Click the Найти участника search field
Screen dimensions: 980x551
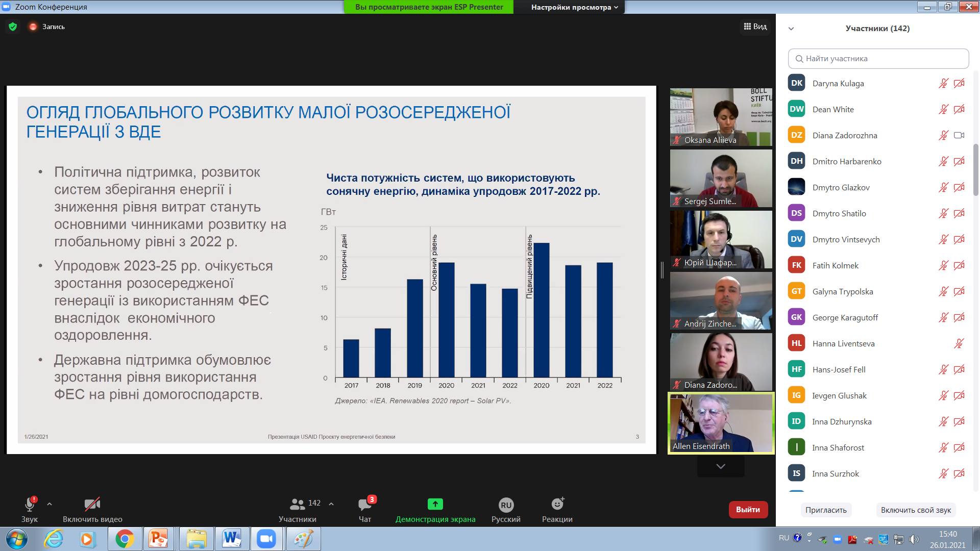(x=878, y=59)
